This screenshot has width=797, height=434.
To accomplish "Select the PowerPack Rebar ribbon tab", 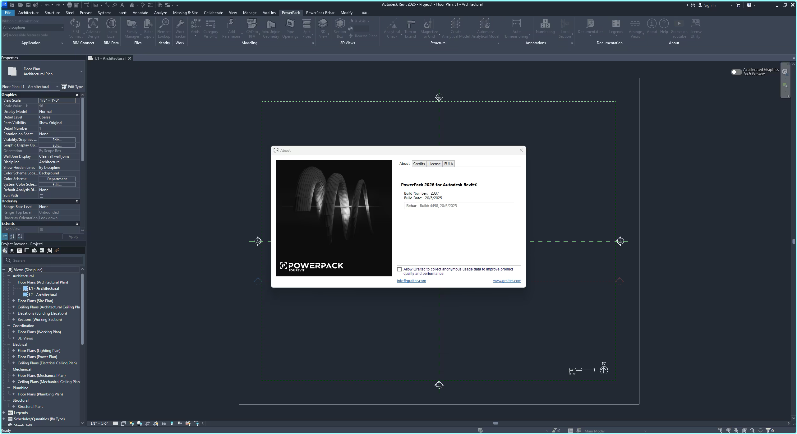I will [x=320, y=12].
